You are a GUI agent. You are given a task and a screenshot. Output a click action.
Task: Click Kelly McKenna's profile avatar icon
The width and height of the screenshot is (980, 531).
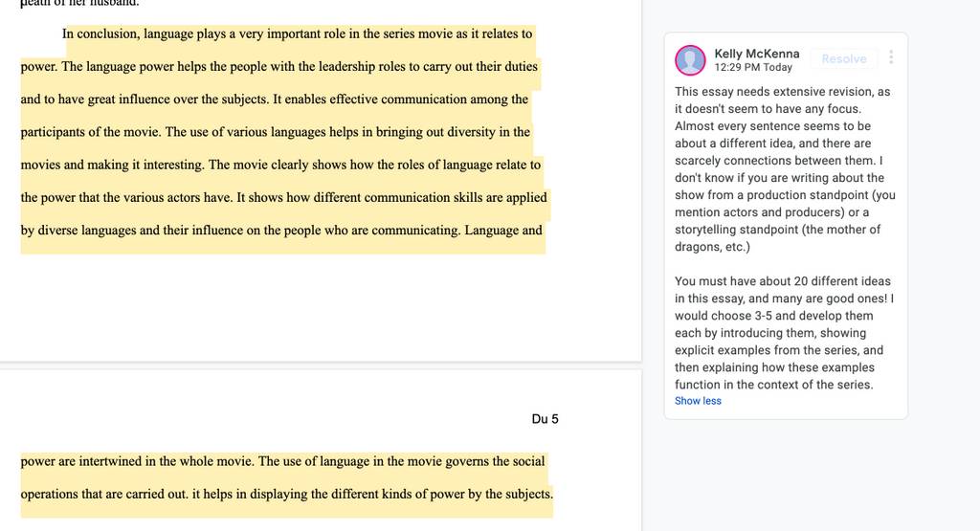click(691, 60)
